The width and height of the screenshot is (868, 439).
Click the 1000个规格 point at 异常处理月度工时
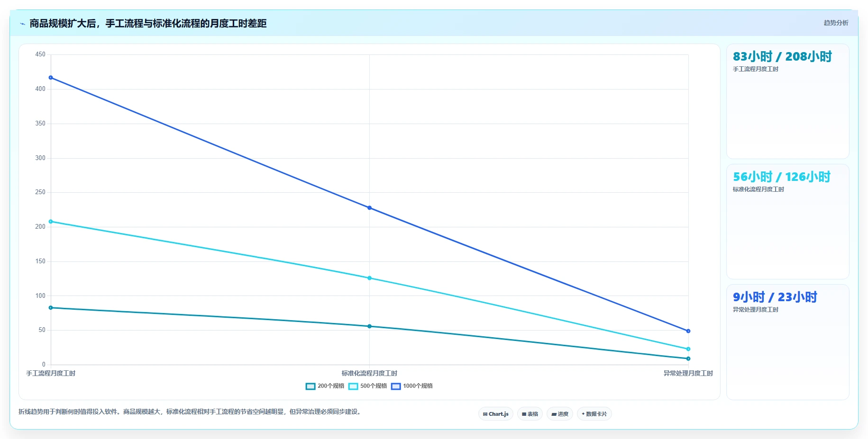click(688, 331)
